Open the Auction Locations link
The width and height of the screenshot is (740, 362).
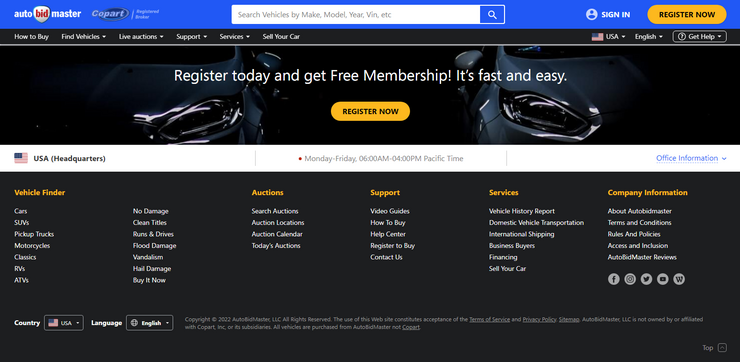[x=278, y=222]
